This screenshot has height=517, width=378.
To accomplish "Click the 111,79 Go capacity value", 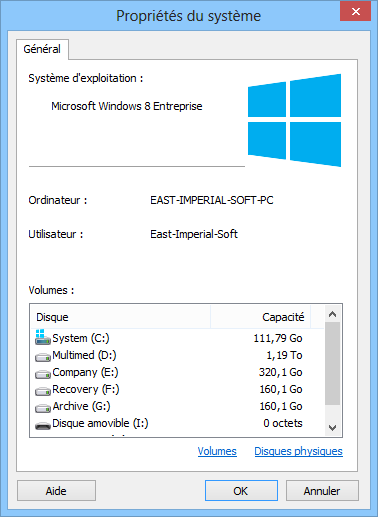I will pos(278,338).
